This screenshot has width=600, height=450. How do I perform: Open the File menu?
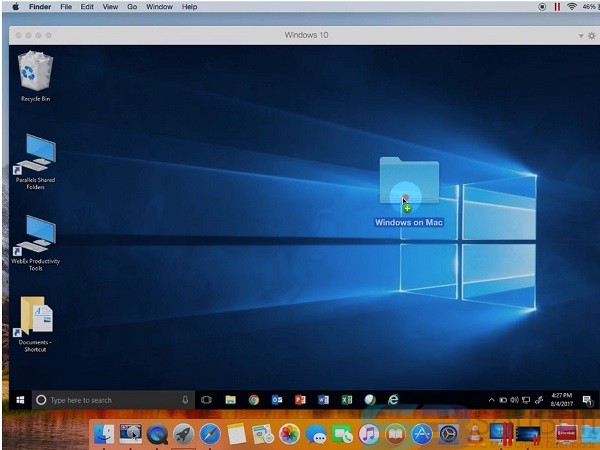tap(66, 7)
